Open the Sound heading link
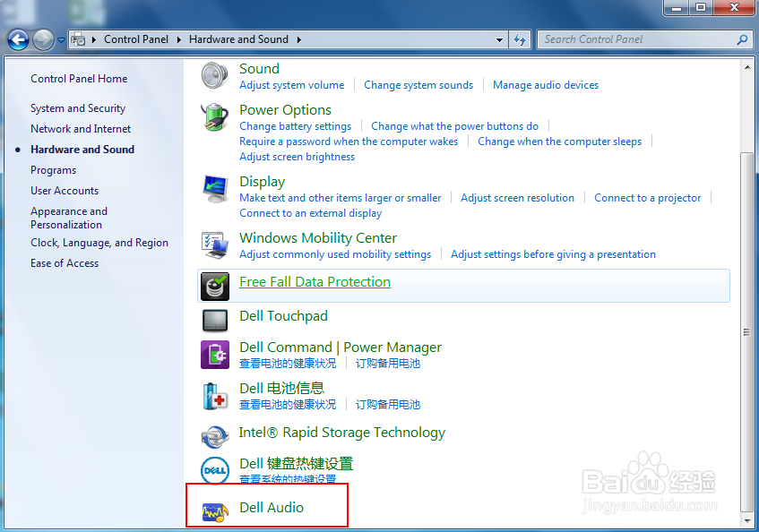759x532 pixels. click(260, 69)
